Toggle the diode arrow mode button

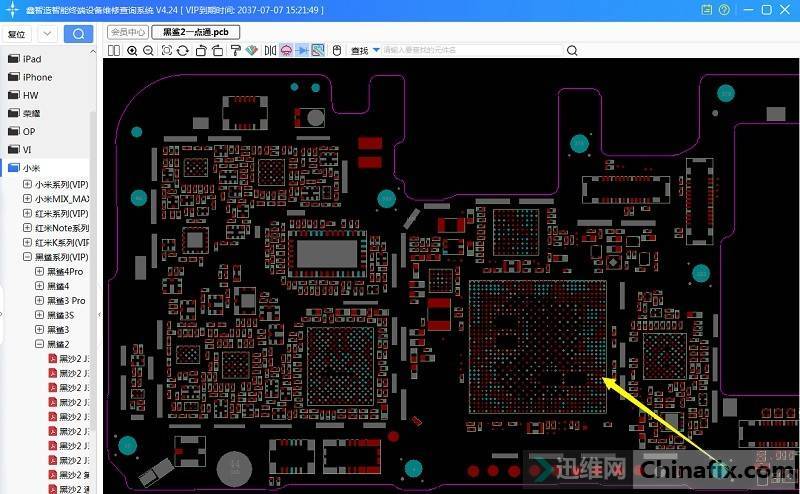302,50
